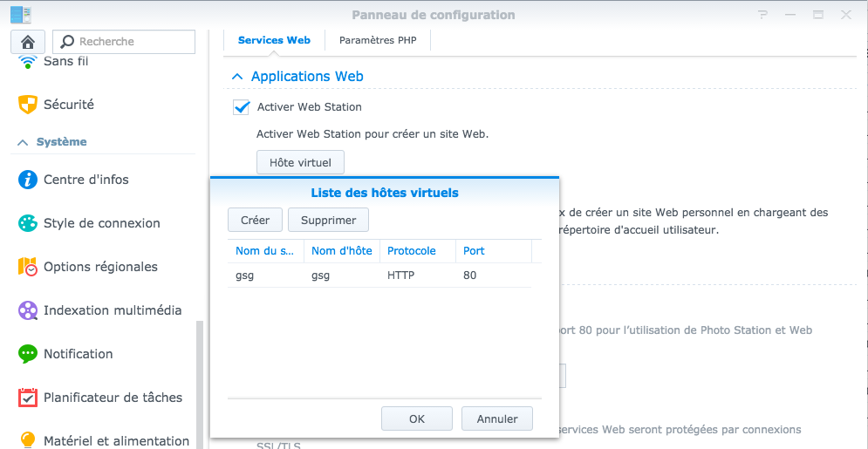Switch to the Paramètres PHP tab
The height and width of the screenshot is (449, 868).
[378, 40]
